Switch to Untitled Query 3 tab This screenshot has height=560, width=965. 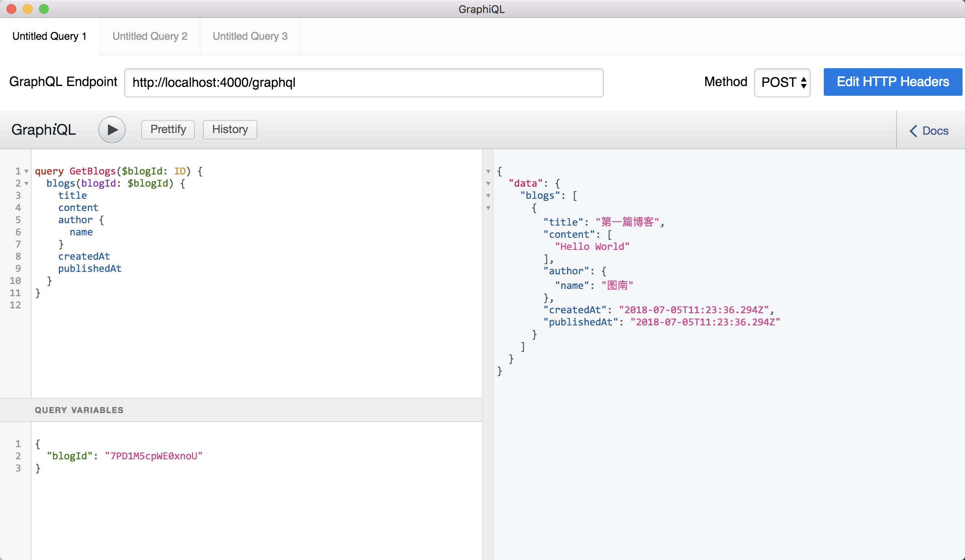250,36
